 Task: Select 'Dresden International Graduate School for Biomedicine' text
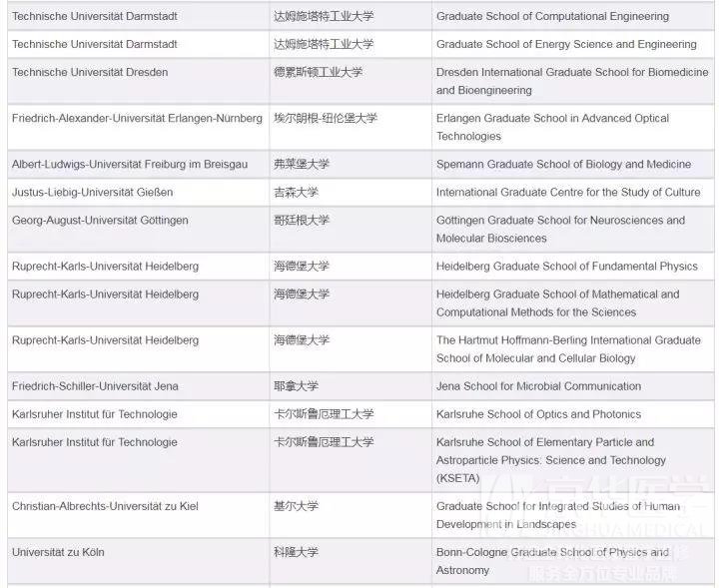coord(572,73)
